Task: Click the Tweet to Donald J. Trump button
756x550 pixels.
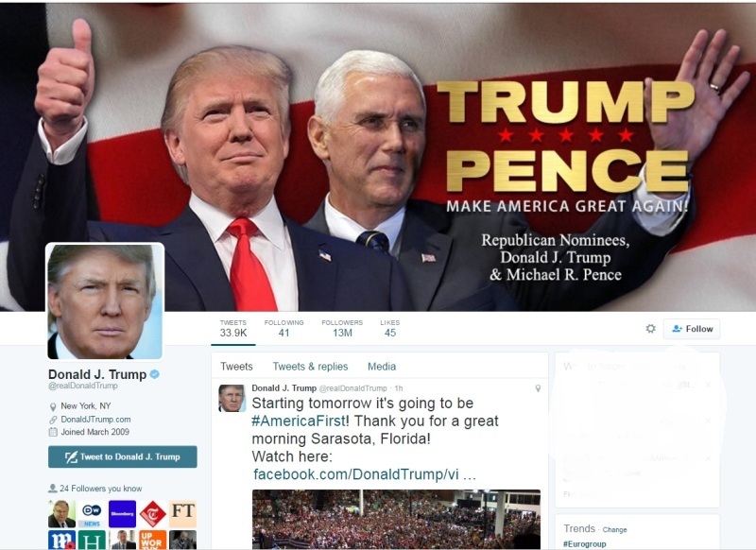Action: (x=123, y=456)
